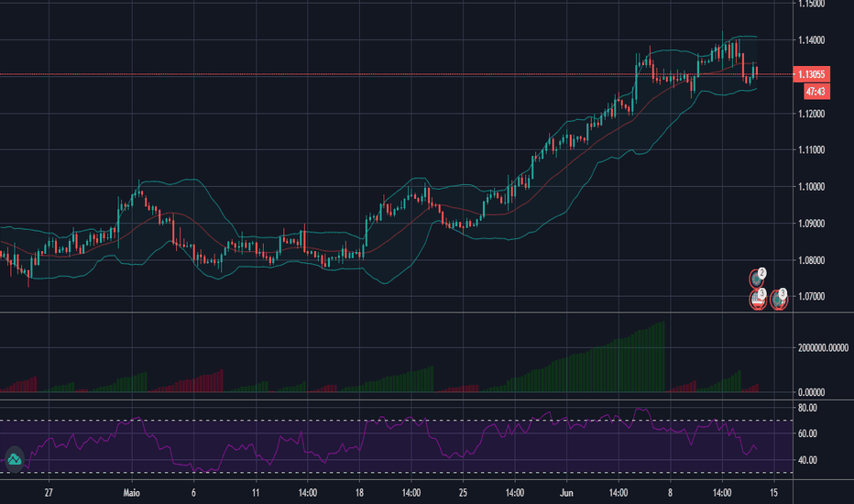854x504 pixels.
Task: Click the 25 date label on time axis
Action: (463, 493)
